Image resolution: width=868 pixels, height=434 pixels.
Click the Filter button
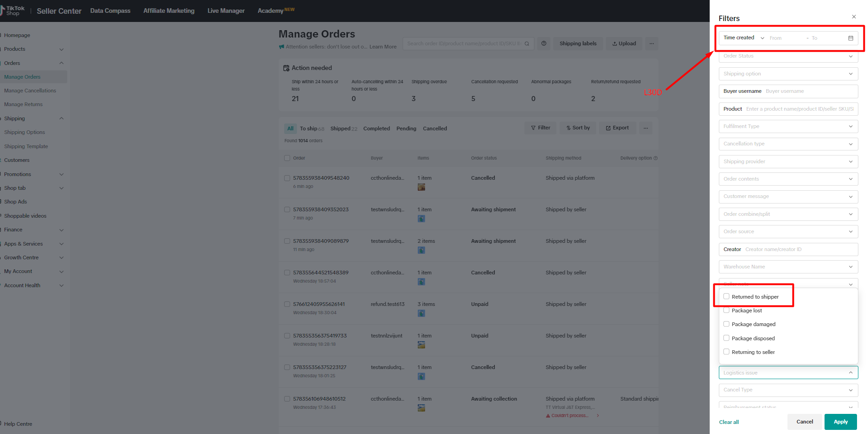pyautogui.click(x=540, y=128)
